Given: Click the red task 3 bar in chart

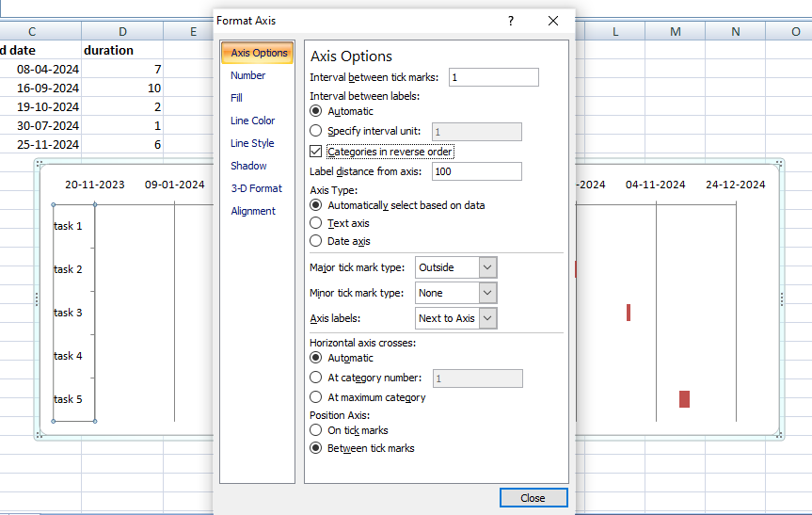Looking at the screenshot, I should 629,313.
